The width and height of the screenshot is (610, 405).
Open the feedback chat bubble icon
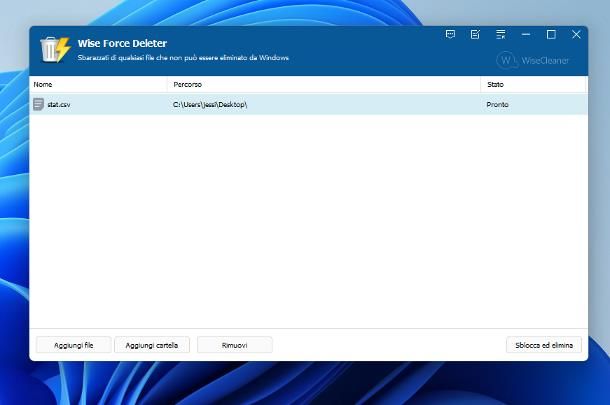[x=450, y=35]
